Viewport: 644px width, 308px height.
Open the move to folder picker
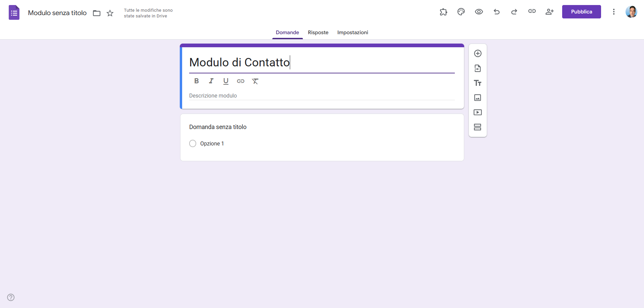click(97, 13)
